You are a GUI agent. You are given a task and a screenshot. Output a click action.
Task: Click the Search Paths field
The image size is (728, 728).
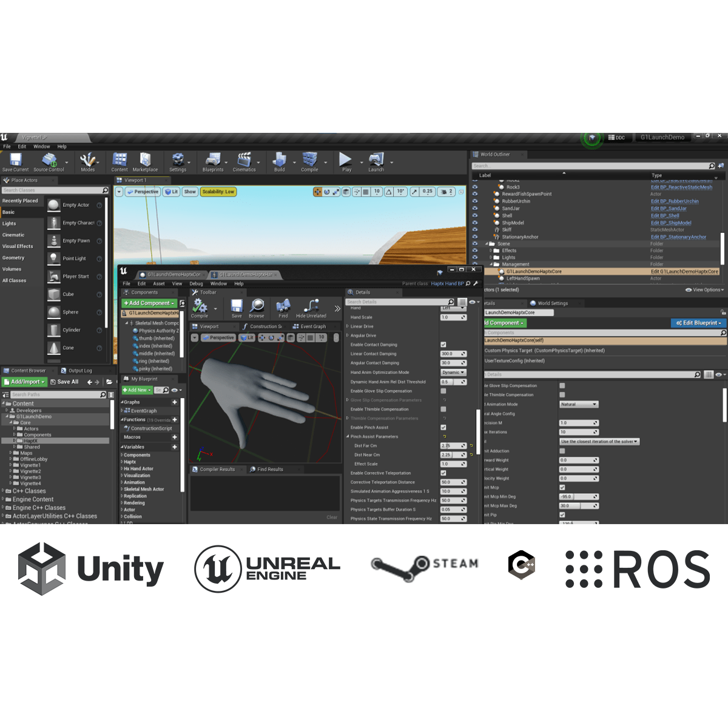(59, 395)
